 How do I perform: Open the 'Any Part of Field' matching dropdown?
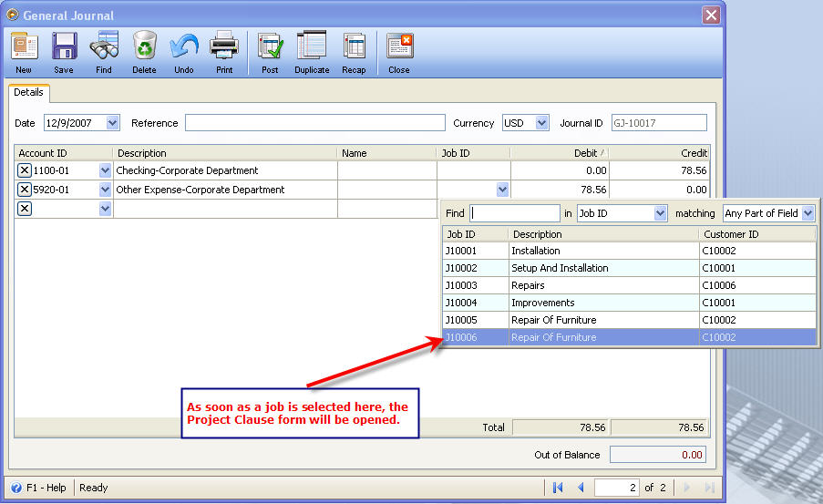click(808, 213)
